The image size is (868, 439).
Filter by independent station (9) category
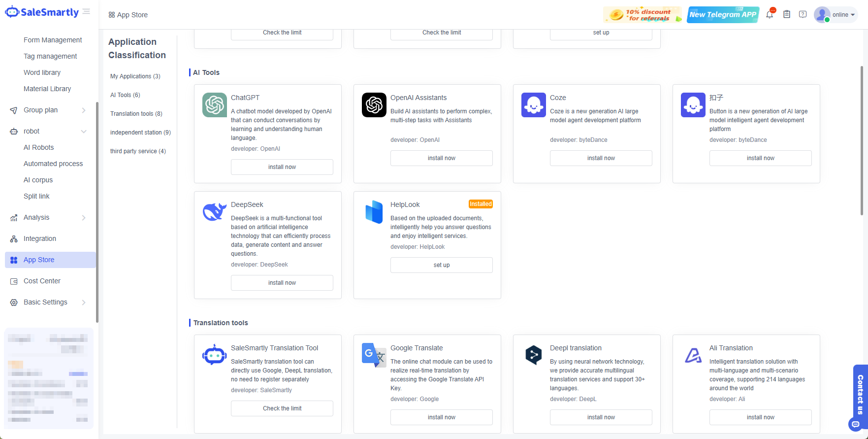click(140, 133)
